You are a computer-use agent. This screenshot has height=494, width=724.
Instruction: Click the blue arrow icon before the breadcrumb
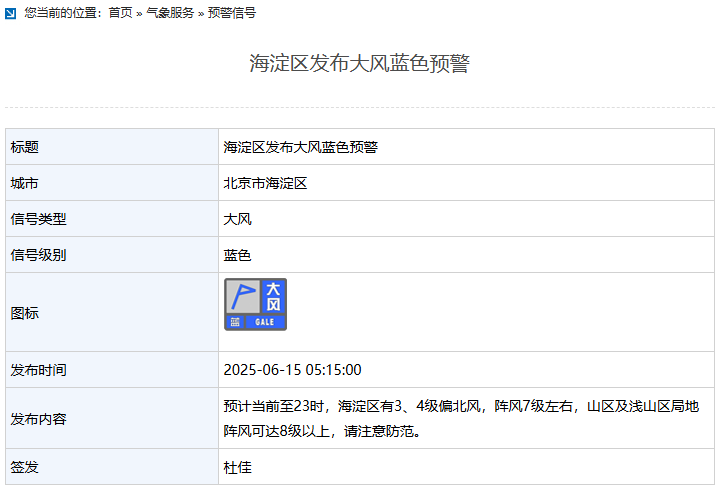click(x=11, y=13)
